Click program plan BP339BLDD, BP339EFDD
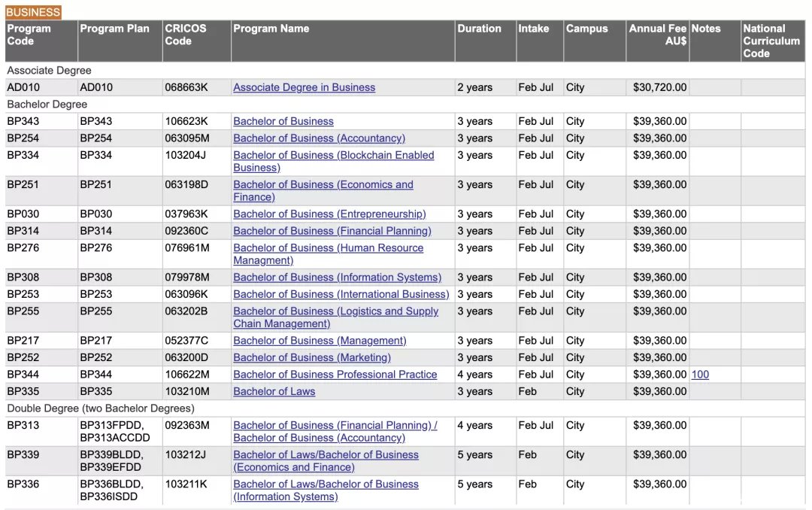The width and height of the screenshot is (812, 510). pos(111,461)
